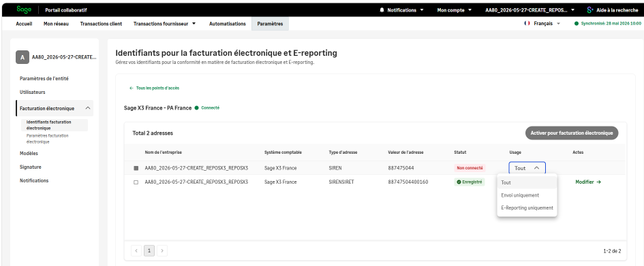Image resolution: width=644 pixels, height=266 pixels.
Task: Click Usage column header
Action: 515,152
